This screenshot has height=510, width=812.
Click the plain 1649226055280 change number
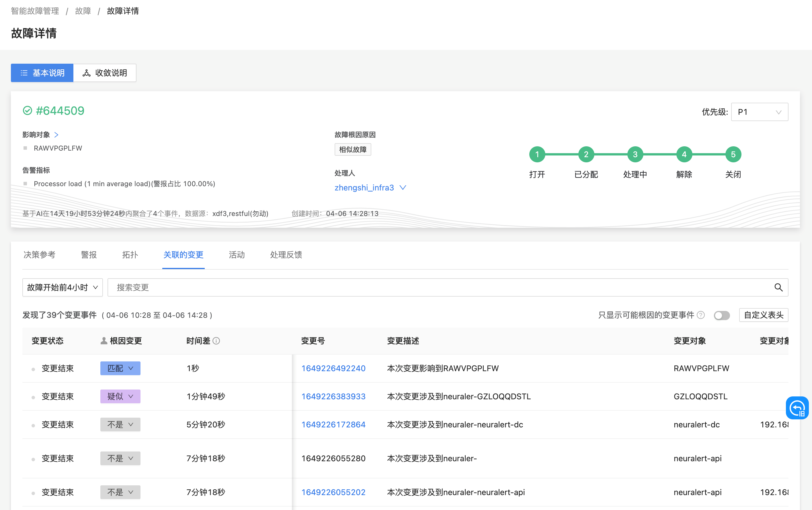[x=333, y=458]
